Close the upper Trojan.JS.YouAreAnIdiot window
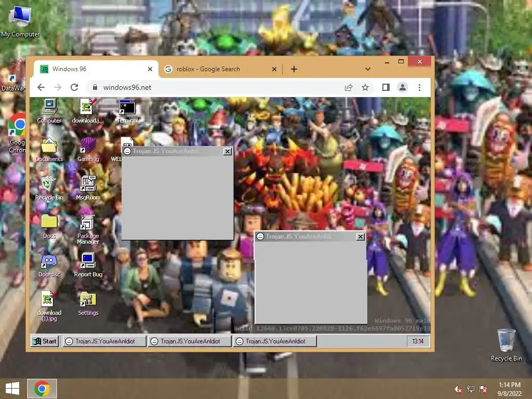Screen dimensions: 532x399 click(228, 151)
